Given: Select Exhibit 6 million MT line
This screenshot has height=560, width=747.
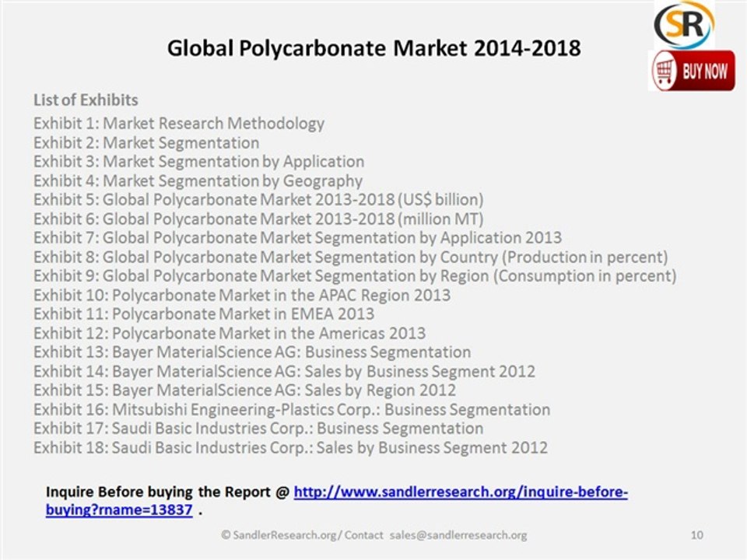Looking at the screenshot, I should 258,219.
